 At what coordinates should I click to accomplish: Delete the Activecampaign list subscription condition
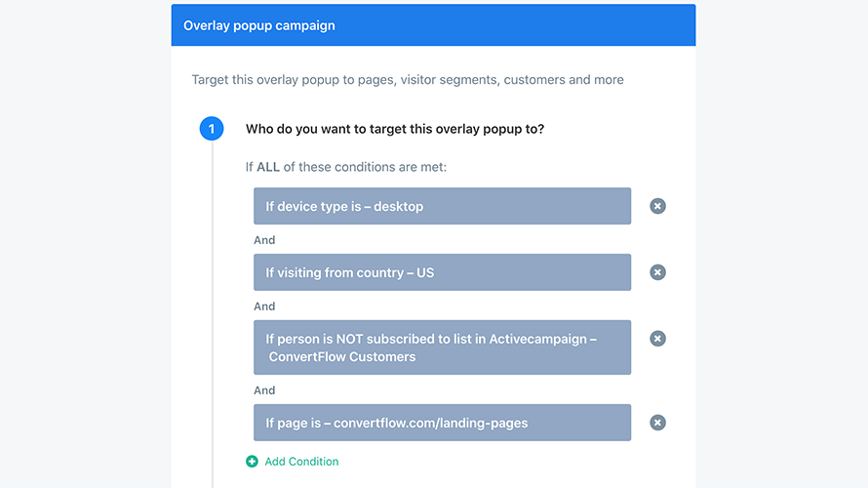pos(657,339)
